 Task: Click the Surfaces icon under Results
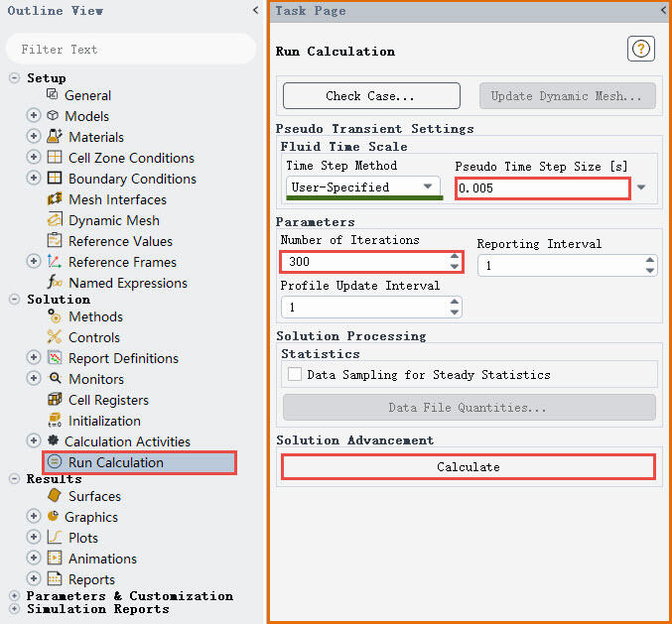(x=54, y=496)
